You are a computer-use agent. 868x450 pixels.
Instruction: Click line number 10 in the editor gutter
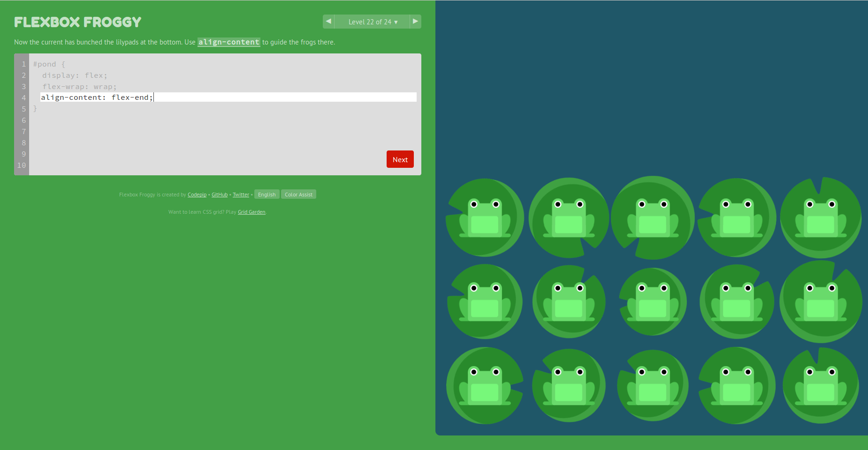(x=22, y=165)
